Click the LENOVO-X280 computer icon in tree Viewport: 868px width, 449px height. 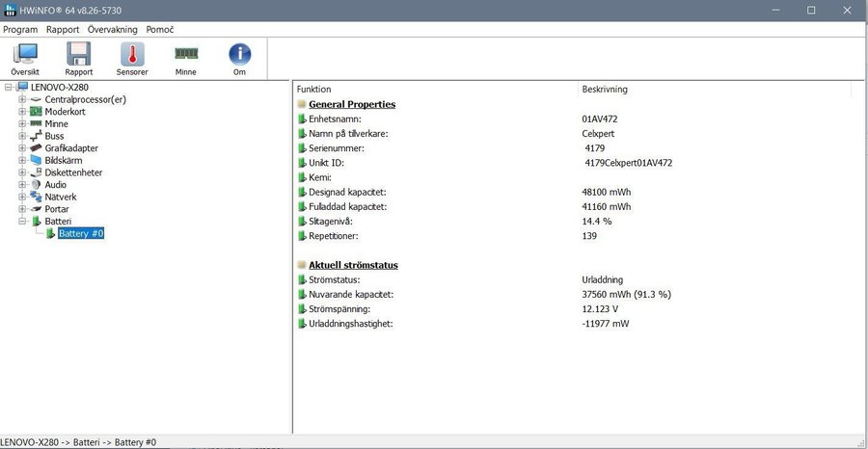point(22,87)
